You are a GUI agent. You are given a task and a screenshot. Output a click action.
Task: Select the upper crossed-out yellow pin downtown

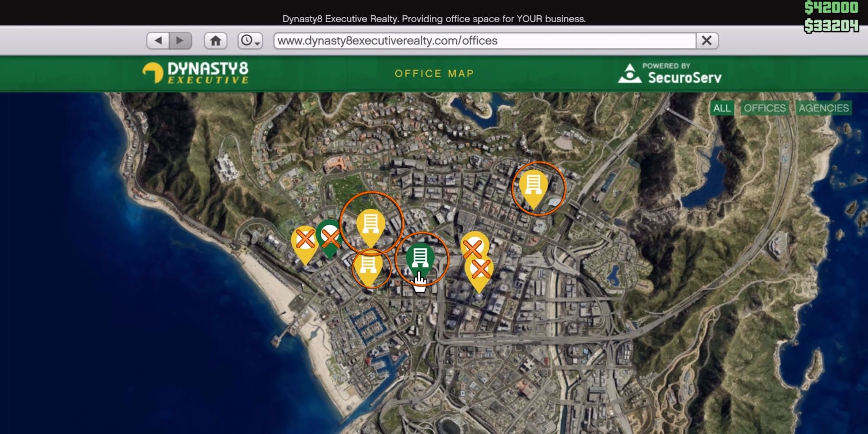[x=474, y=246]
